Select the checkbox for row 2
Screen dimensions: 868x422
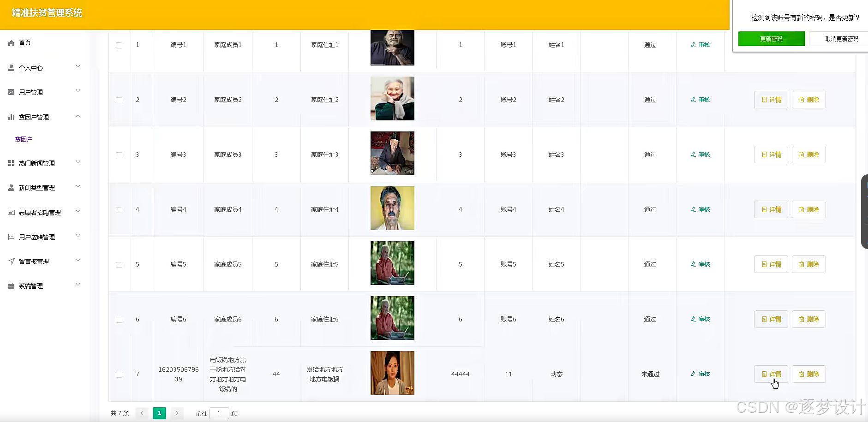[x=119, y=100]
